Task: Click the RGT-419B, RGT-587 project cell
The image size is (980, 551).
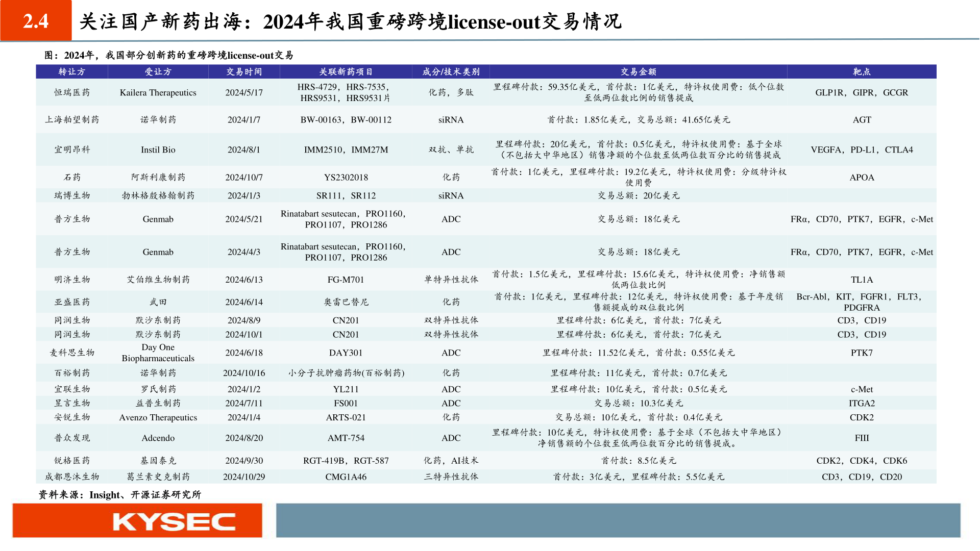Action: point(346,460)
